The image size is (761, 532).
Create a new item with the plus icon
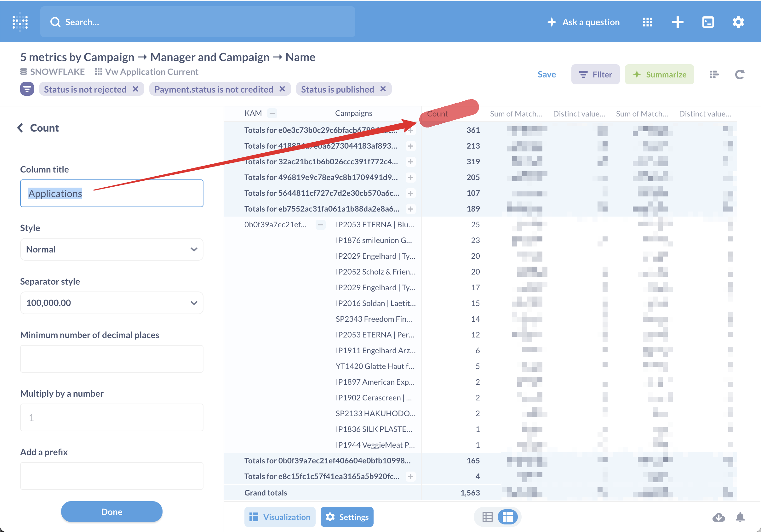coord(678,22)
